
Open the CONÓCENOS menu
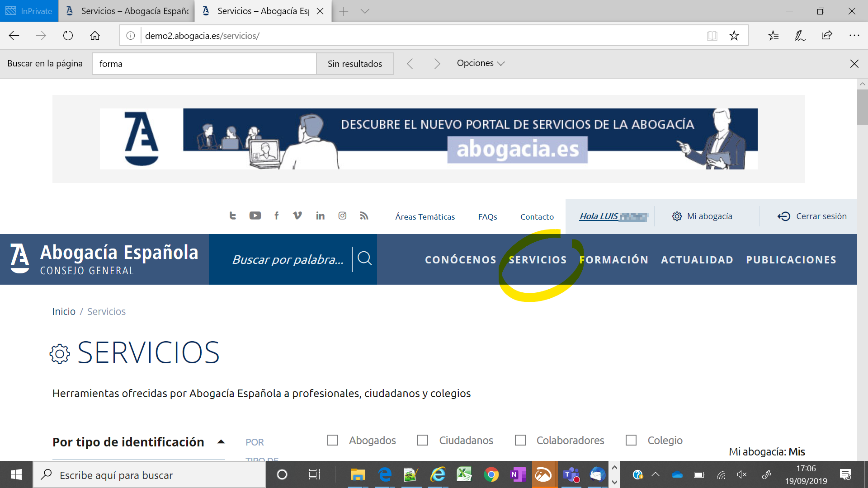click(461, 260)
